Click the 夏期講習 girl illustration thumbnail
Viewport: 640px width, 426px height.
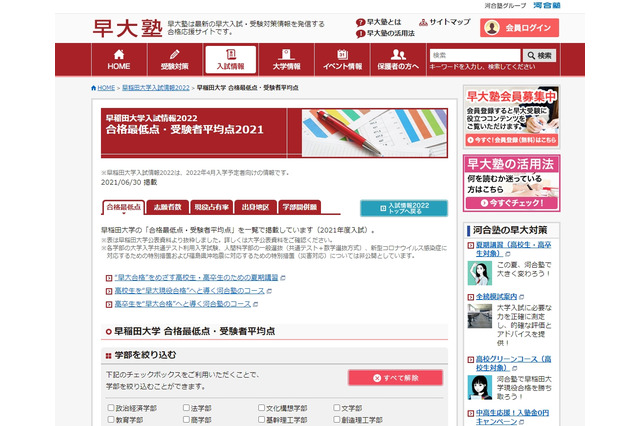click(x=480, y=273)
